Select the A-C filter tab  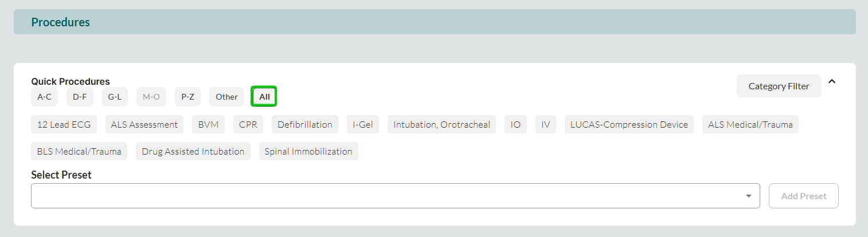[44, 97]
